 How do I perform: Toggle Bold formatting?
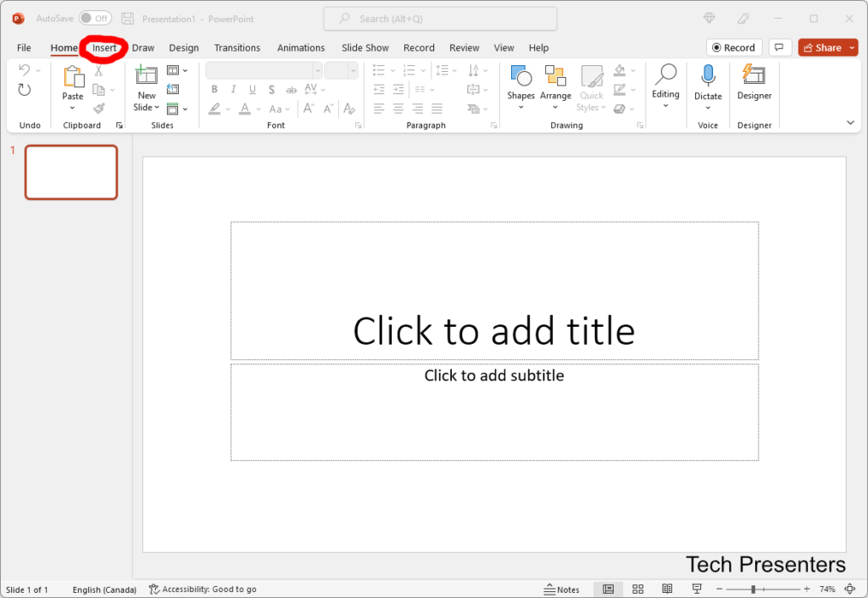point(214,90)
